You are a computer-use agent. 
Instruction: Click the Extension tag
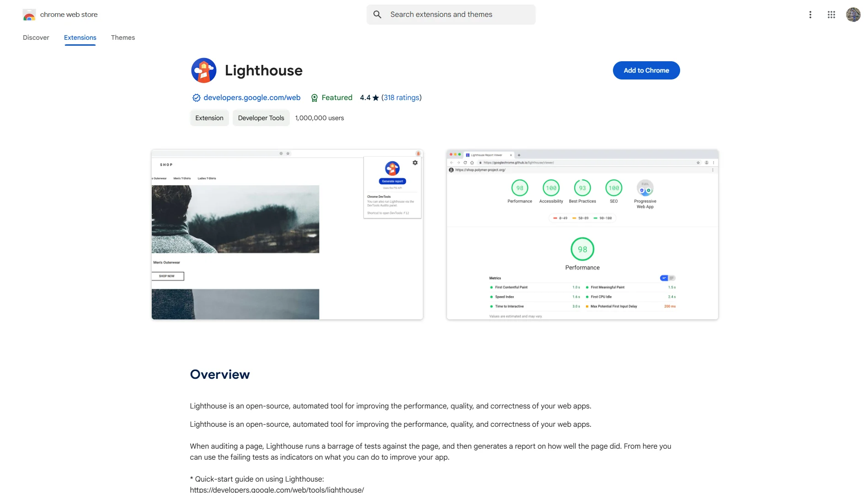(209, 117)
